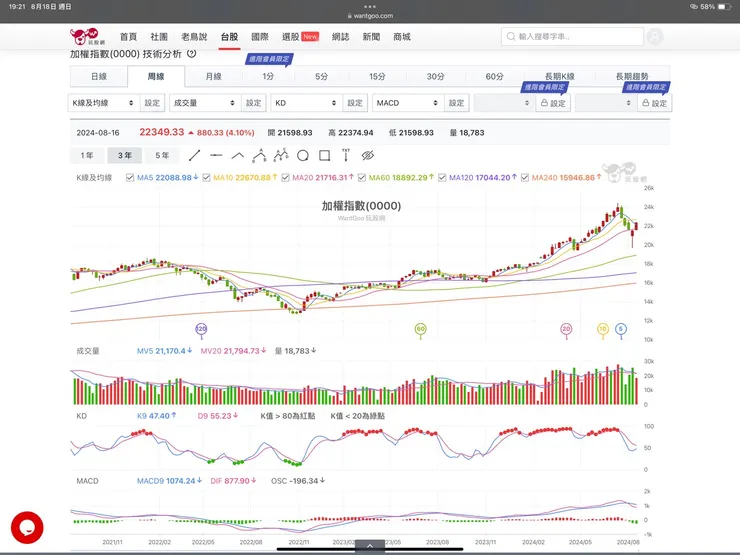
Task: Click the first locked 設定 button
Action: [553, 103]
